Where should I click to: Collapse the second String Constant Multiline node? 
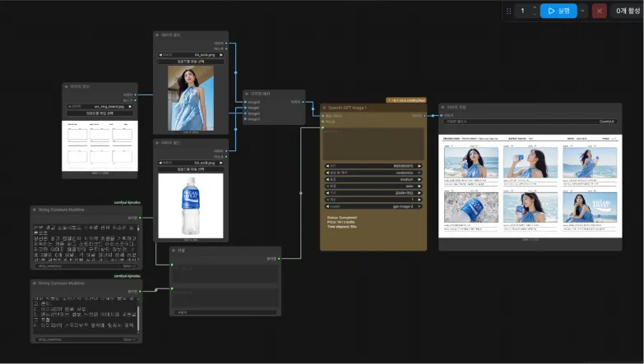35,283
